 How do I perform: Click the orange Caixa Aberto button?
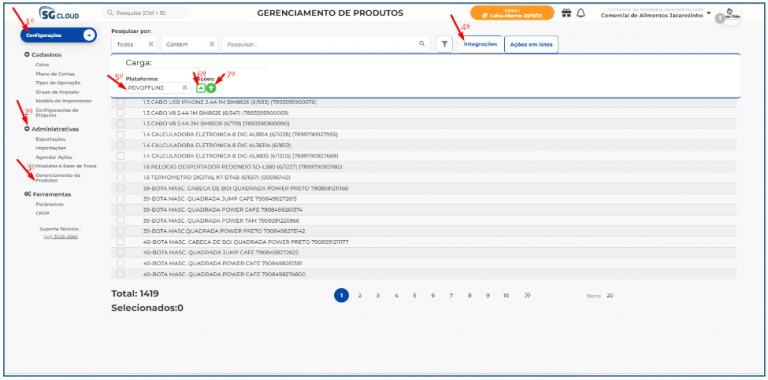tap(512, 13)
